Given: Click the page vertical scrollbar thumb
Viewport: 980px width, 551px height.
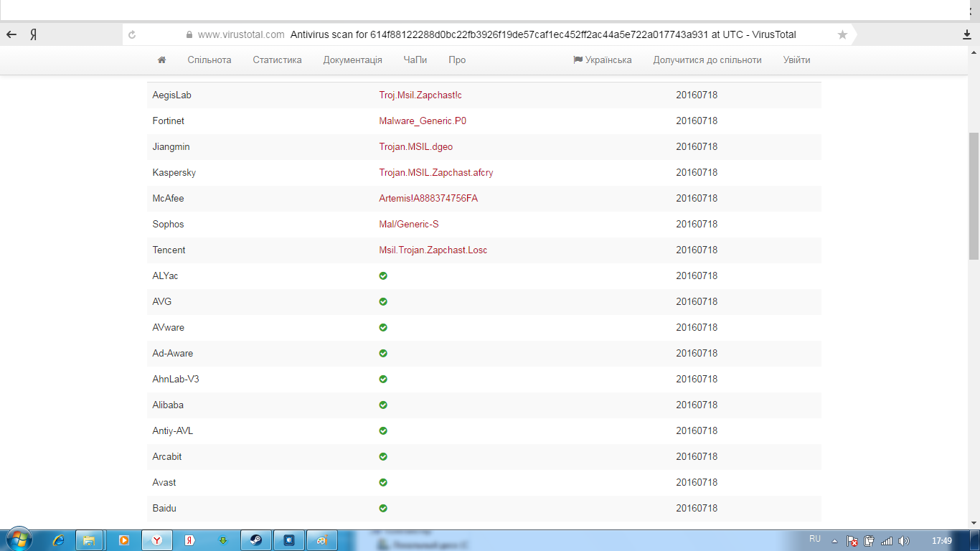Looking at the screenshot, I should pyautogui.click(x=974, y=196).
